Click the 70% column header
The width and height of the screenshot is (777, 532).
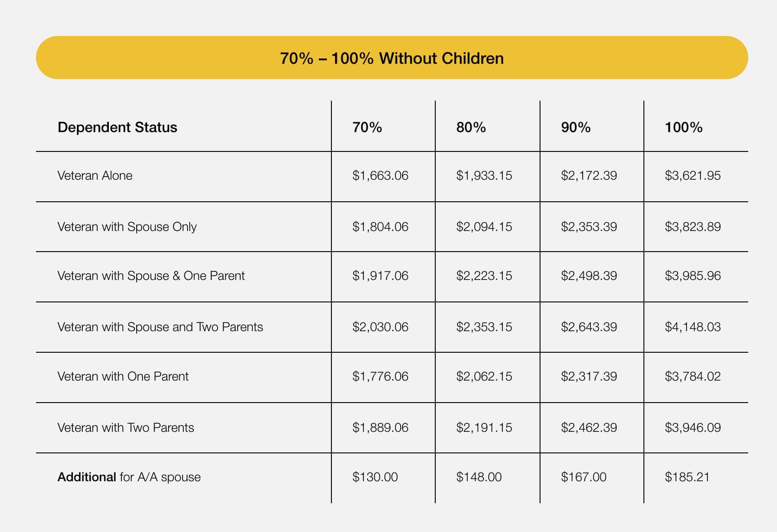367,127
